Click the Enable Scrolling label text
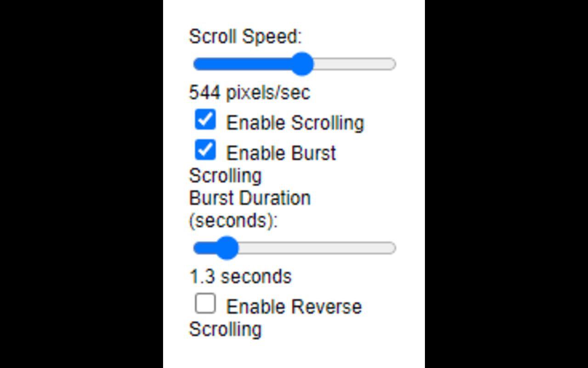Image resolution: width=588 pixels, height=368 pixels. tap(295, 122)
